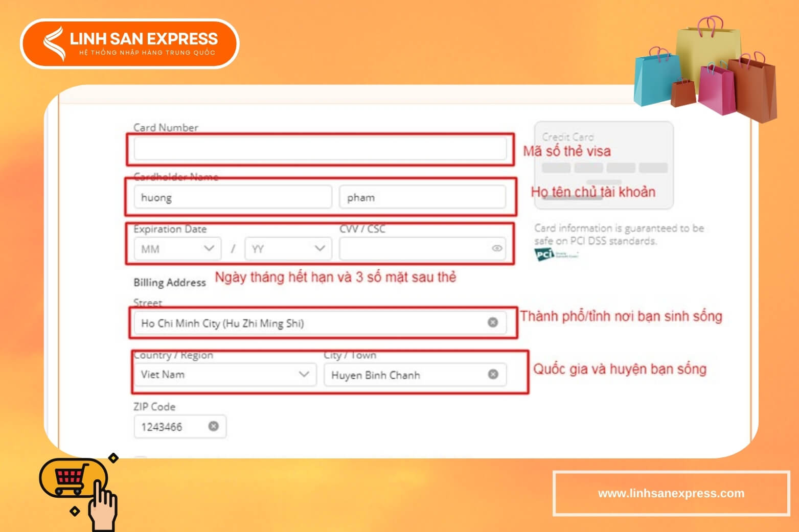The image size is (799, 532).
Task: Toggle CVV visibility eye icon
Action: pos(496,248)
